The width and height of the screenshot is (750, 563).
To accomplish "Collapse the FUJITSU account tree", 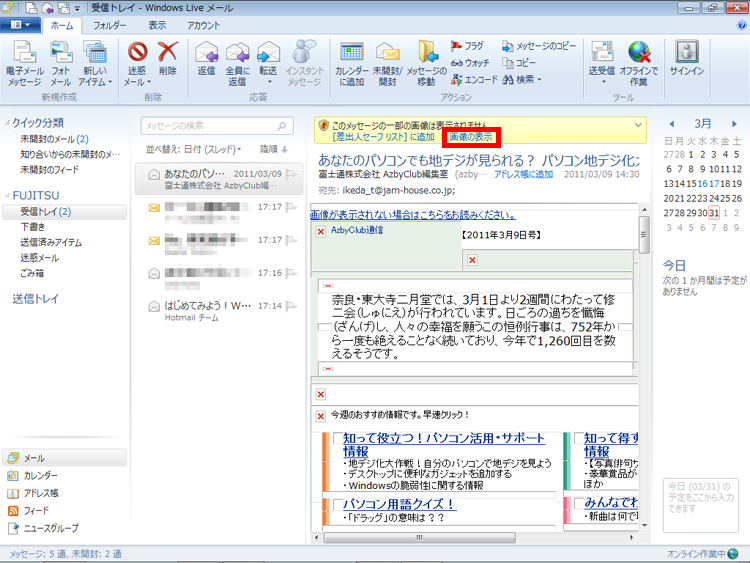I will (x=7, y=195).
